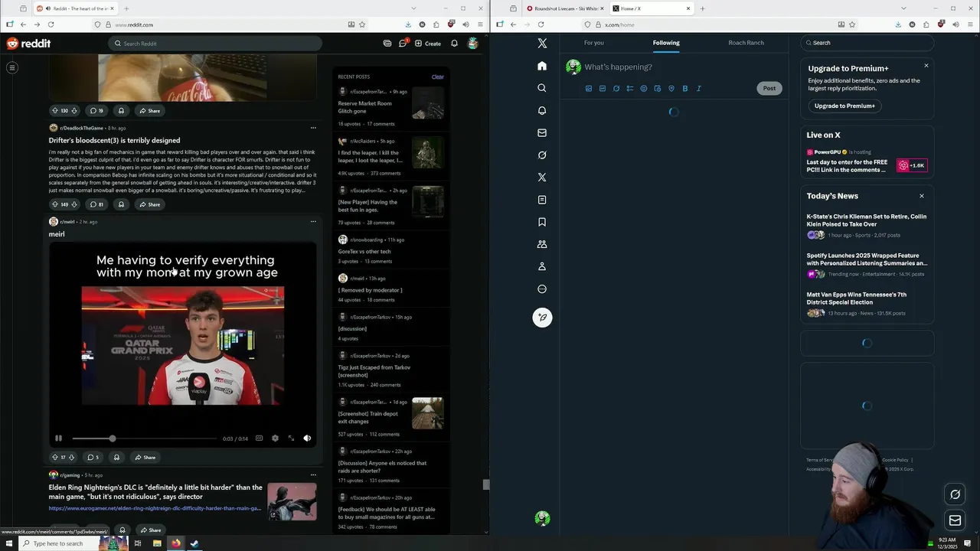The width and height of the screenshot is (980, 551).
Task: Open comments on the meirl post
Action: [x=93, y=458]
